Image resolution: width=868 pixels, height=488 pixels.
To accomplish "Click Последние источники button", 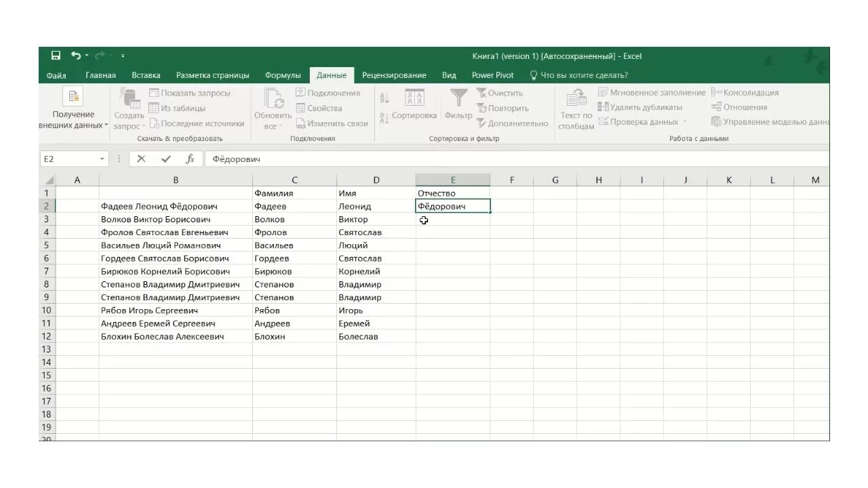I will click(x=197, y=123).
